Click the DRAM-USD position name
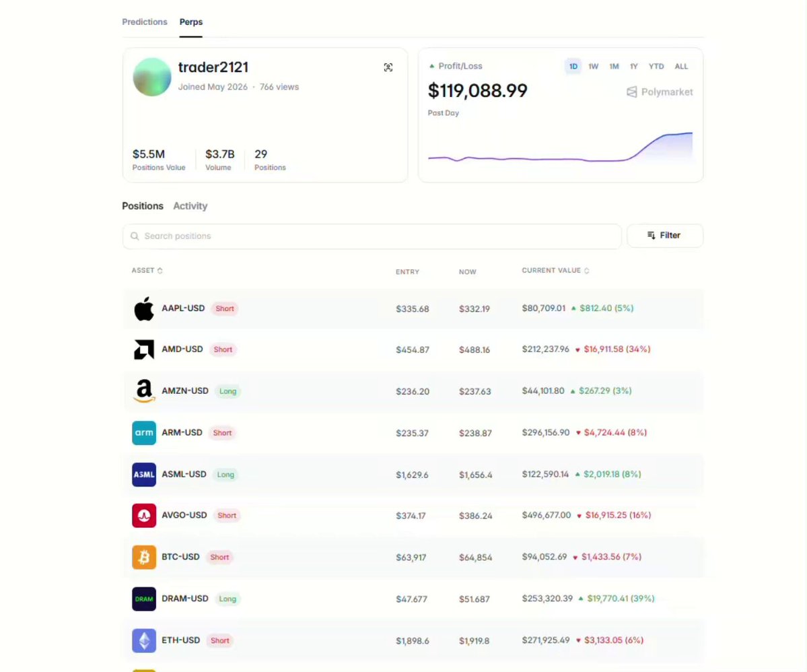807x672 pixels. click(x=185, y=599)
